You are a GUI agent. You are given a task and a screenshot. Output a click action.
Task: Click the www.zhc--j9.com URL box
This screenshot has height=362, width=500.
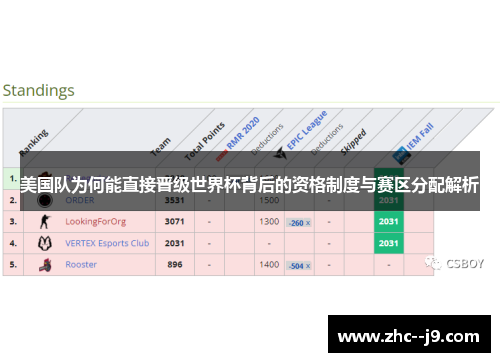point(409,334)
